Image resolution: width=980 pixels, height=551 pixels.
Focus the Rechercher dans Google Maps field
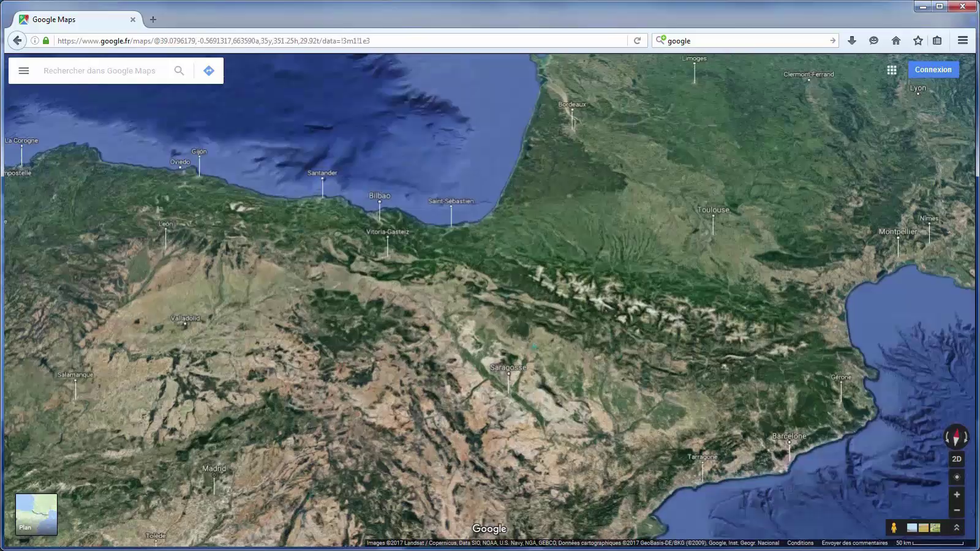coord(104,71)
